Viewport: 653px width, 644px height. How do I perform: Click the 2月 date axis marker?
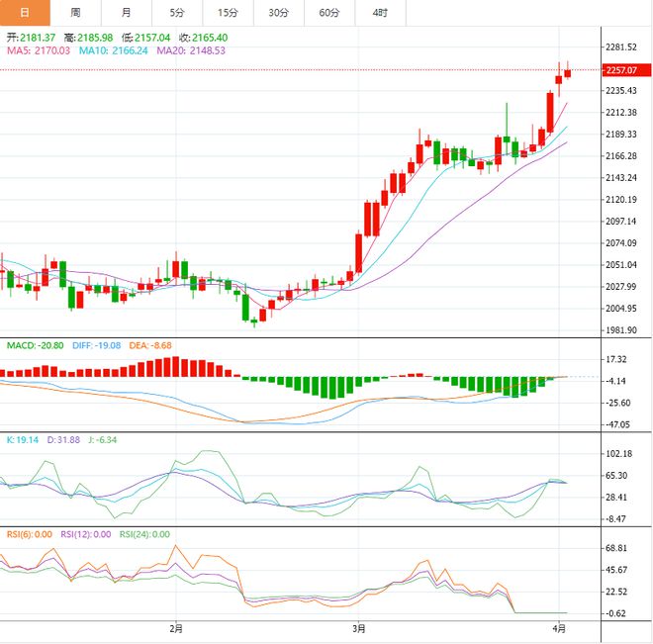pos(176,628)
